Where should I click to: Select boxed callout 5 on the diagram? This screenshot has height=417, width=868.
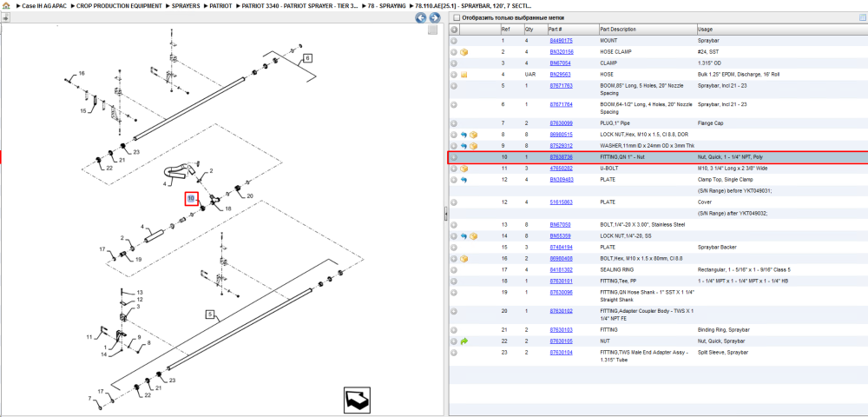click(210, 314)
